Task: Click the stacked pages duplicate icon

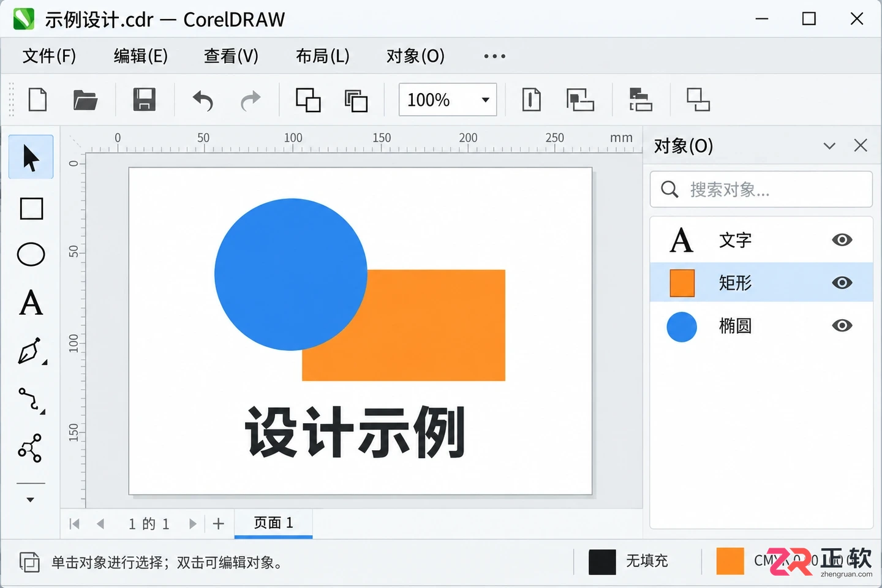Action: pyautogui.click(x=356, y=100)
